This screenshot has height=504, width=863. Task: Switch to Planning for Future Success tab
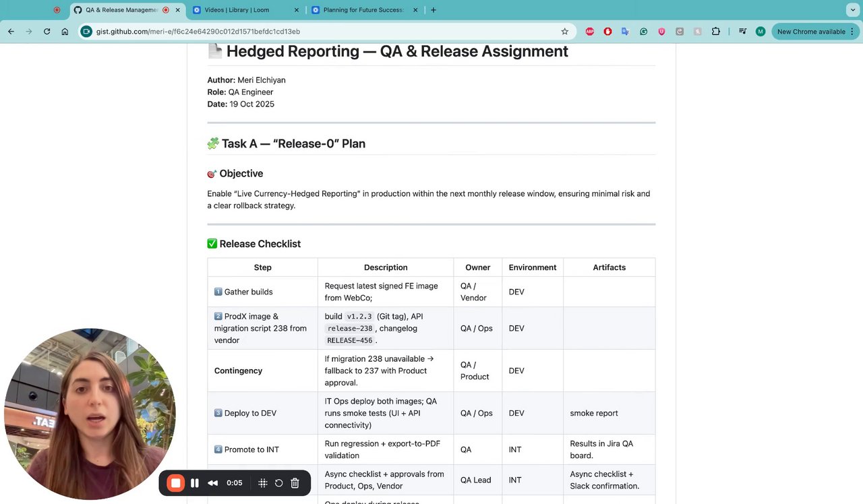(x=363, y=10)
